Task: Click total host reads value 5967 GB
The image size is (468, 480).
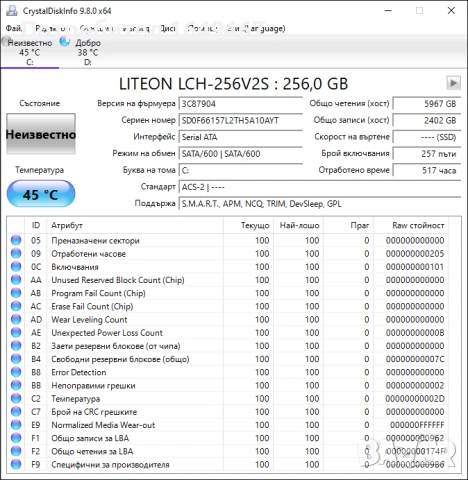Action: tap(427, 104)
